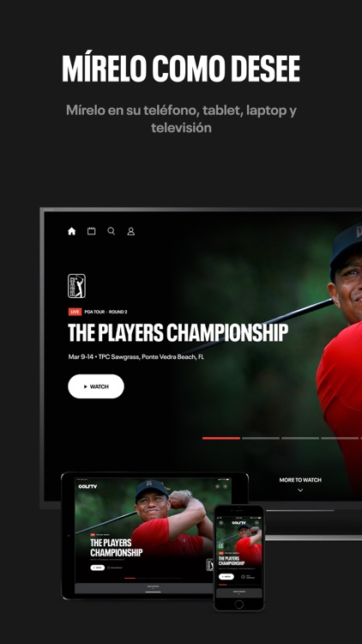Tap the Watch button on phone
Viewport: 362px width, 644px height.
coord(226,577)
